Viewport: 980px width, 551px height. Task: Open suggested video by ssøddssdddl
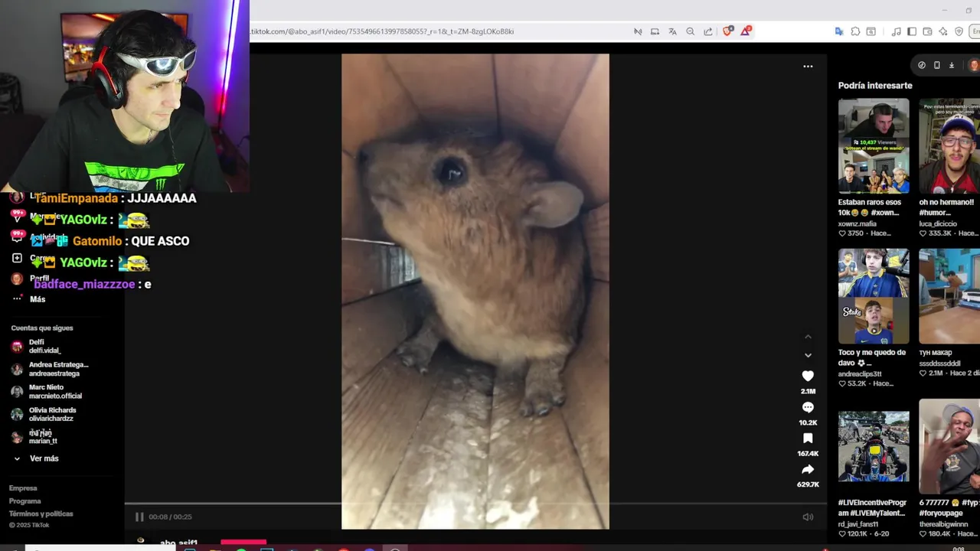point(950,296)
